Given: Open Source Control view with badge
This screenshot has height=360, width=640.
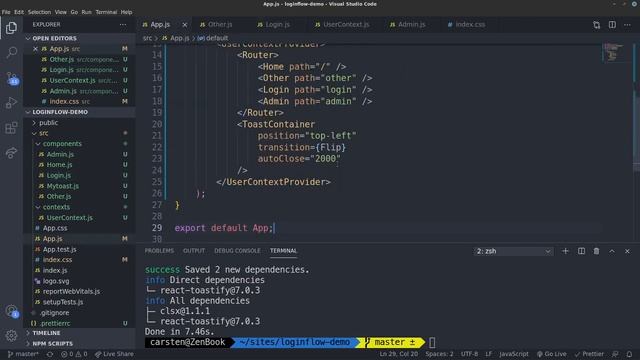Looking at the screenshot, I should click(11, 78).
